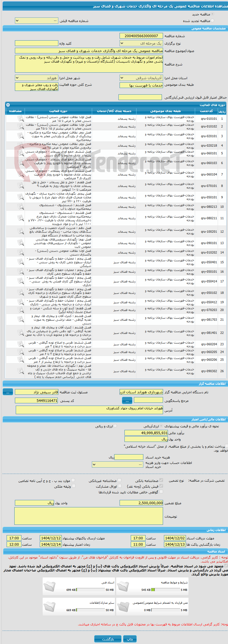Open the استان محل اجرا dropdown
This screenshot has height=644, width=228.
[x=141, y=78]
